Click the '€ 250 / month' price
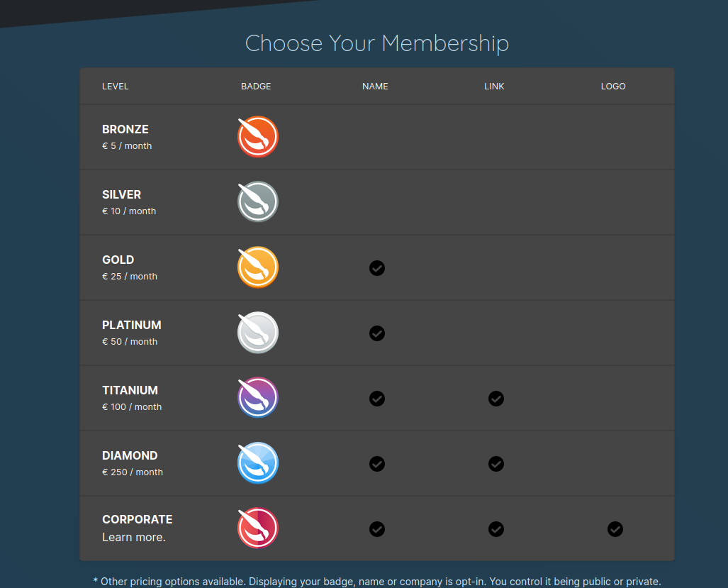This screenshot has width=728, height=588. click(133, 472)
